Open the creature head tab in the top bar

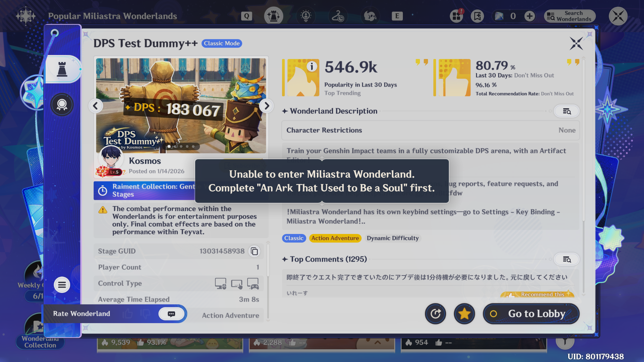[370, 16]
